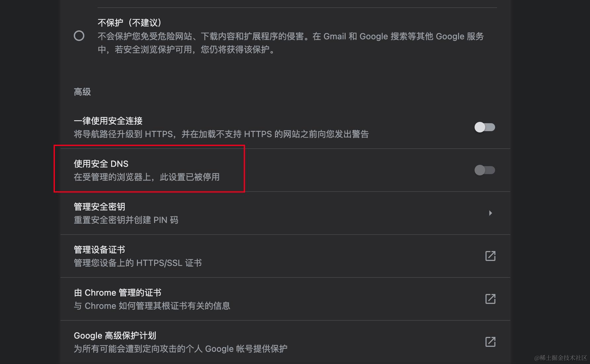
Task: Open the 管理安全密钥 row title
Action: coord(100,207)
